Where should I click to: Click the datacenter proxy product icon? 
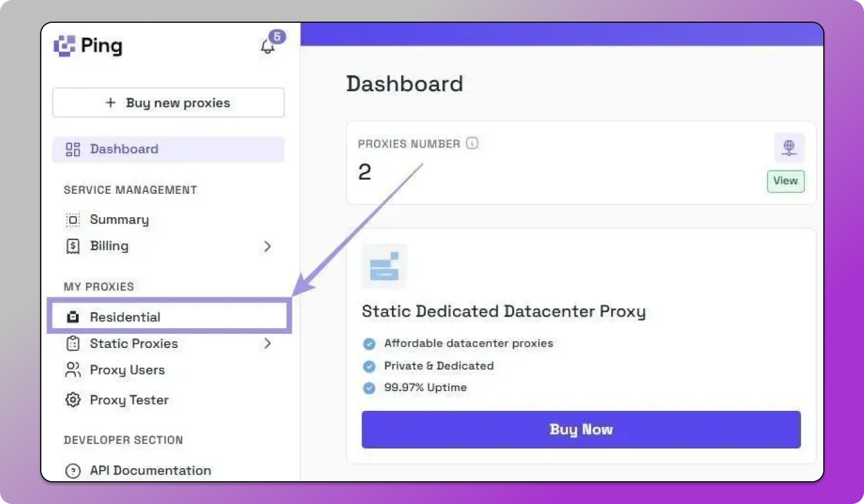pos(384,266)
